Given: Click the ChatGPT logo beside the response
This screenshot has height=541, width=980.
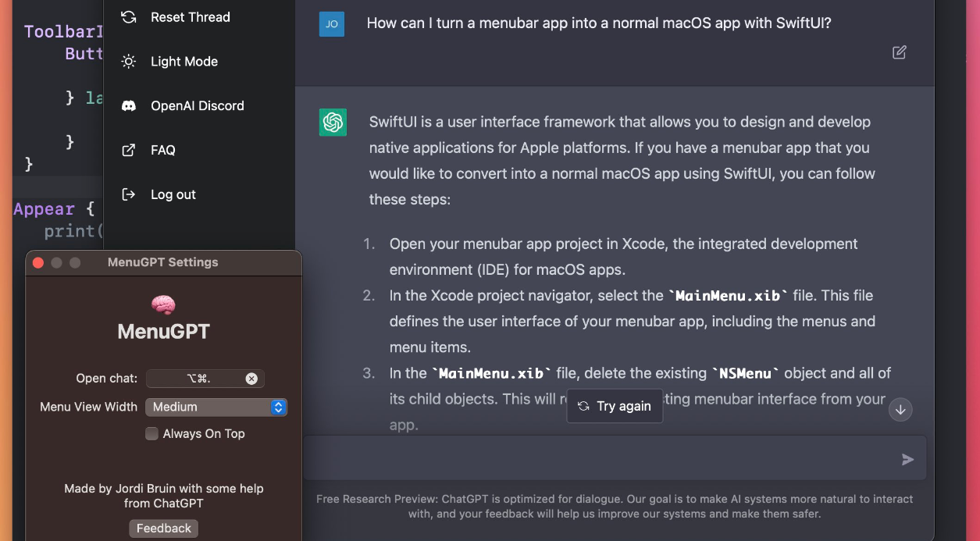Looking at the screenshot, I should click(333, 122).
